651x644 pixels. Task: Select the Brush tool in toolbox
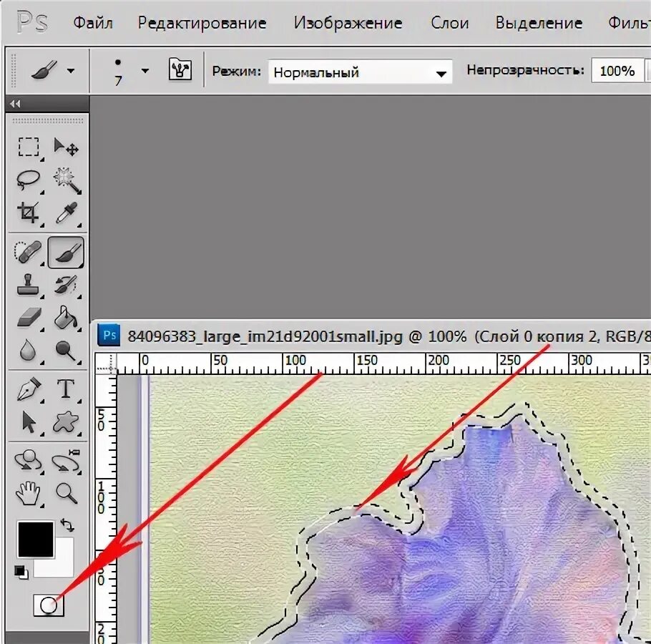(x=66, y=252)
